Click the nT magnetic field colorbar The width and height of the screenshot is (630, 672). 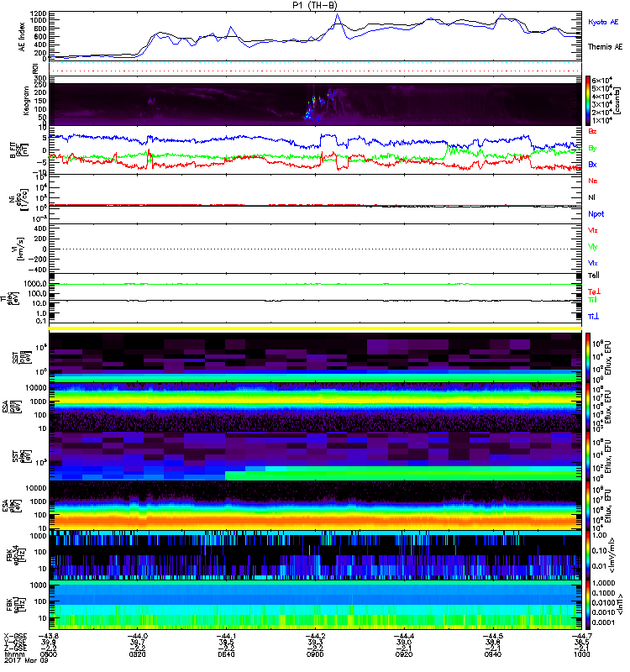pyautogui.click(x=588, y=605)
